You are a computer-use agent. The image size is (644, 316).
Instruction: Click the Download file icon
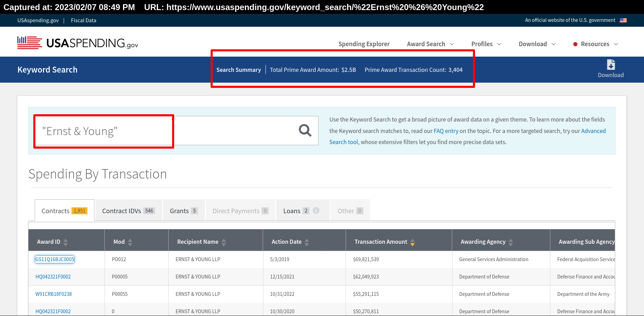611,65
